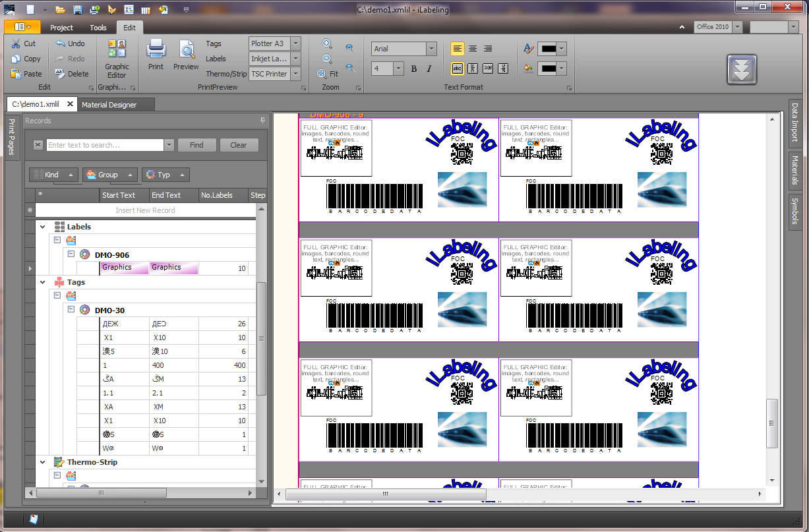The image size is (809, 532).
Task: Click the Clear search button
Action: [239, 145]
